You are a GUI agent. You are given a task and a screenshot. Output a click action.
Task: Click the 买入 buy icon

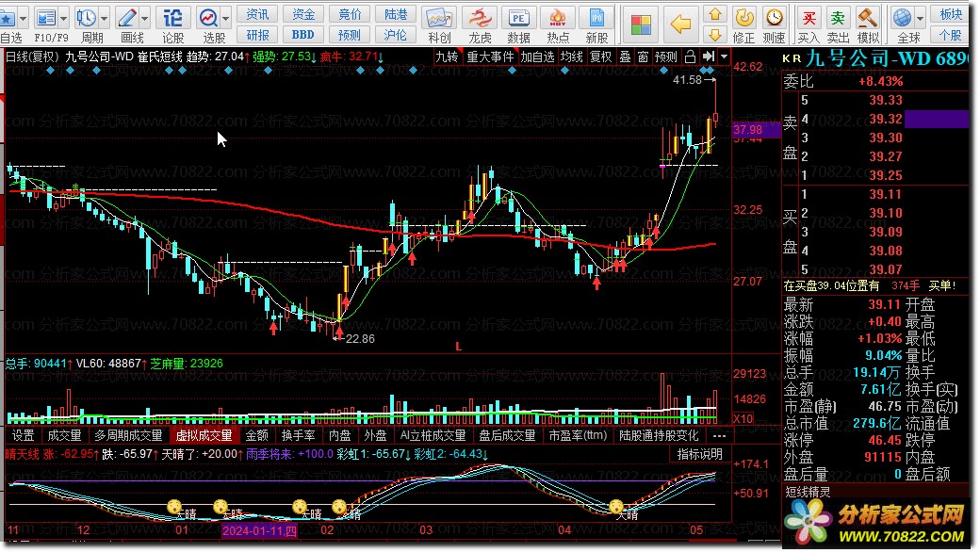point(808,18)
